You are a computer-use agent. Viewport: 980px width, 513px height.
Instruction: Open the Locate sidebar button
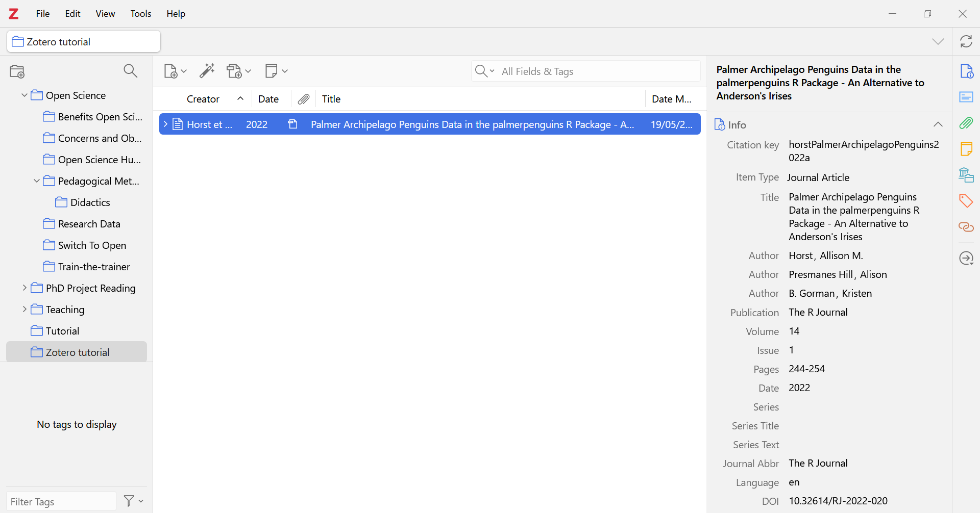(x=966, y=258)
